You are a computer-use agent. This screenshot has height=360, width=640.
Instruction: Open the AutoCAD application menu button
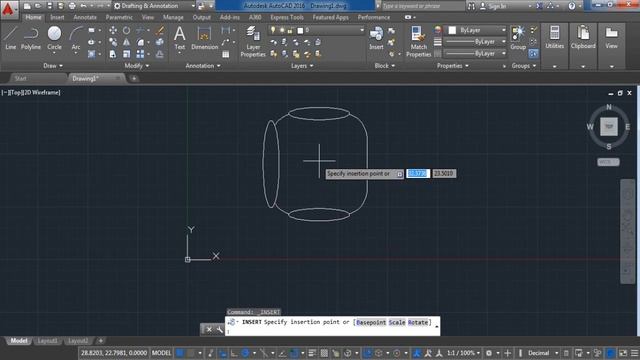(x=9, y=9)
